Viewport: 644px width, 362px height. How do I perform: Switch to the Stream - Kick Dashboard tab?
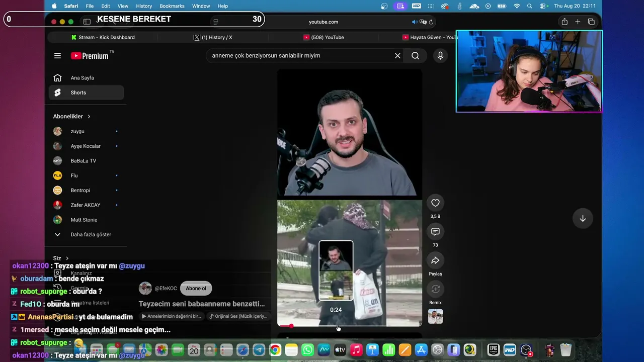pyautogui.click(x=103, y=37)
